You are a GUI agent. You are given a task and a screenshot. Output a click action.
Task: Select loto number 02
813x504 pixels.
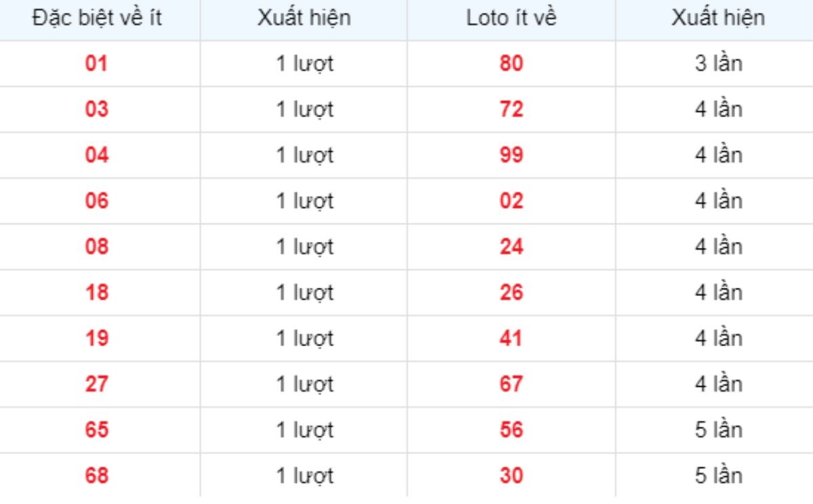[512, 201]
